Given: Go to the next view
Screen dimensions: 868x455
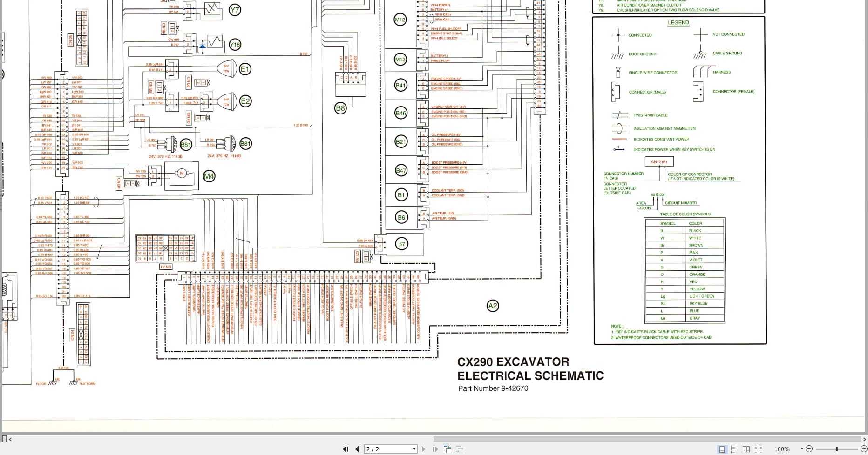Looking at the screenshot, I should [460, 449].
